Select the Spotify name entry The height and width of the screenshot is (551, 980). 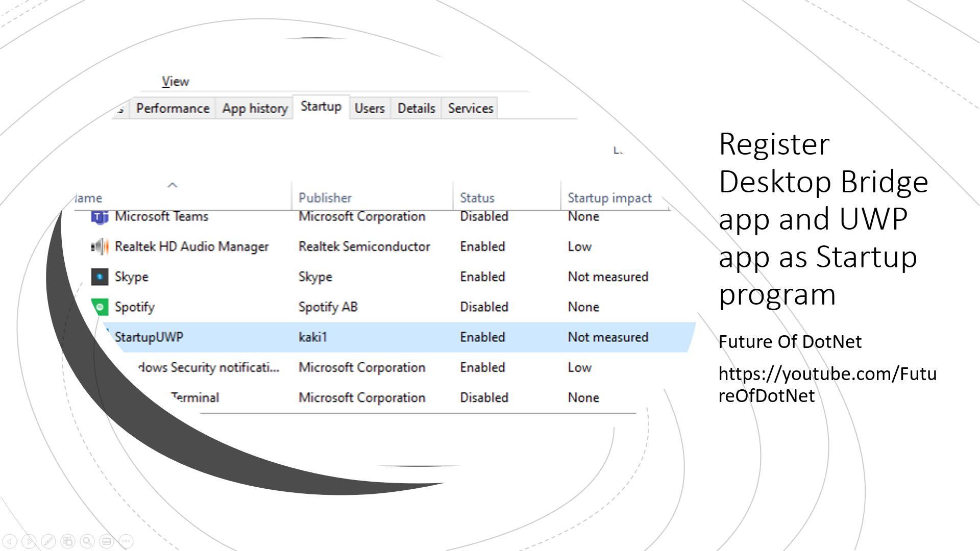[135, 307]
